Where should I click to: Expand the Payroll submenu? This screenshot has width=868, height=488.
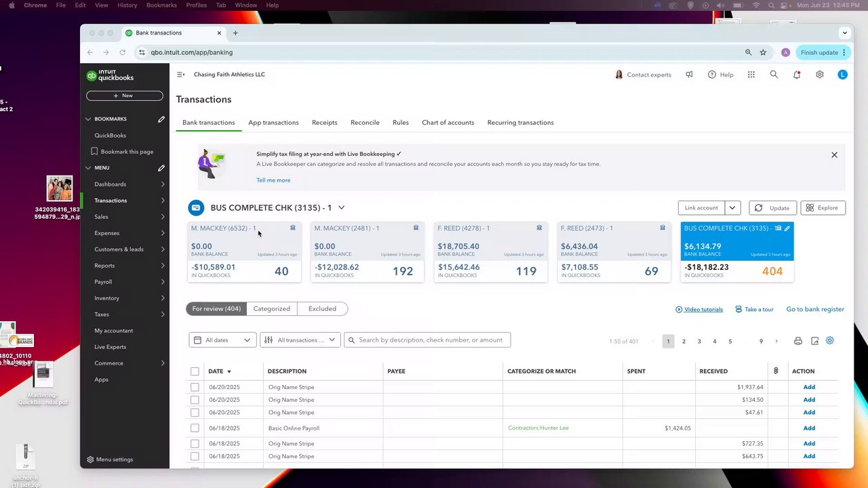pos(163,282)
